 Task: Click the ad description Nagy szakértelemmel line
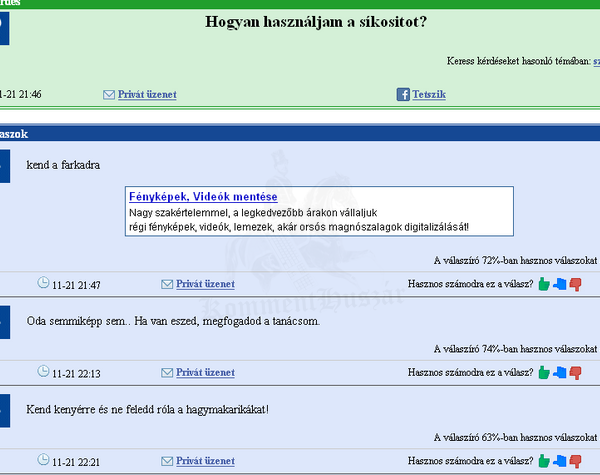pos(253,213)
